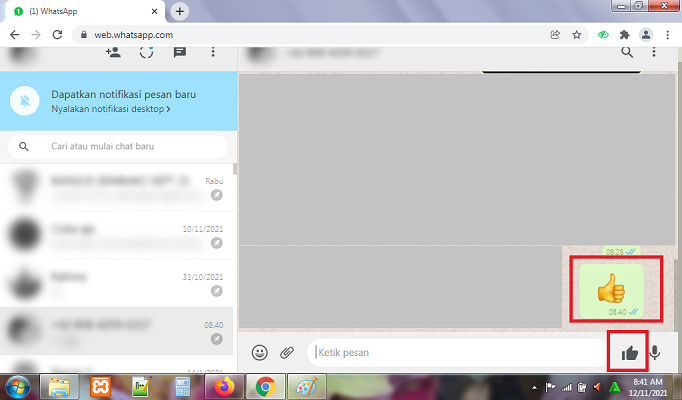Focus the Cari atau mulai chat baru field
The image size is (682, 400).
point(117,147)
